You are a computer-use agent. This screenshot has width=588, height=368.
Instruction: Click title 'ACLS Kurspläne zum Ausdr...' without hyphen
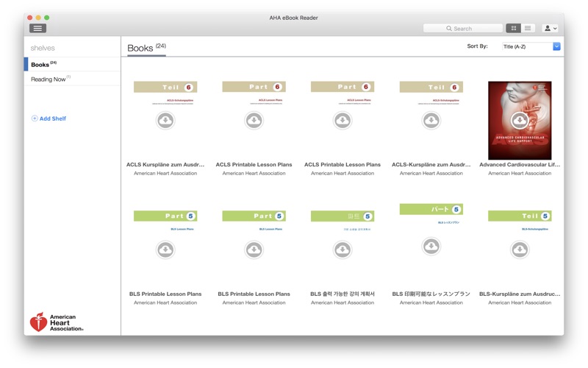165,164
